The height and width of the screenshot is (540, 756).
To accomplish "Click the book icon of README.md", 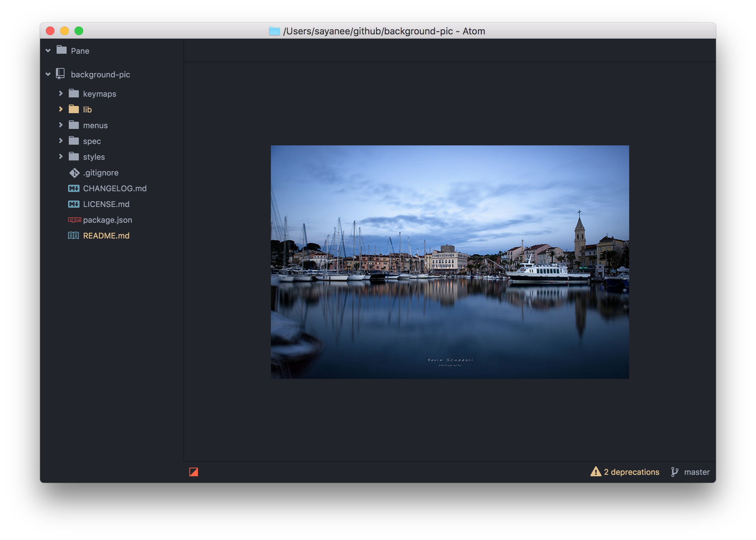I will pyautogui.click(x=73, y=236).
